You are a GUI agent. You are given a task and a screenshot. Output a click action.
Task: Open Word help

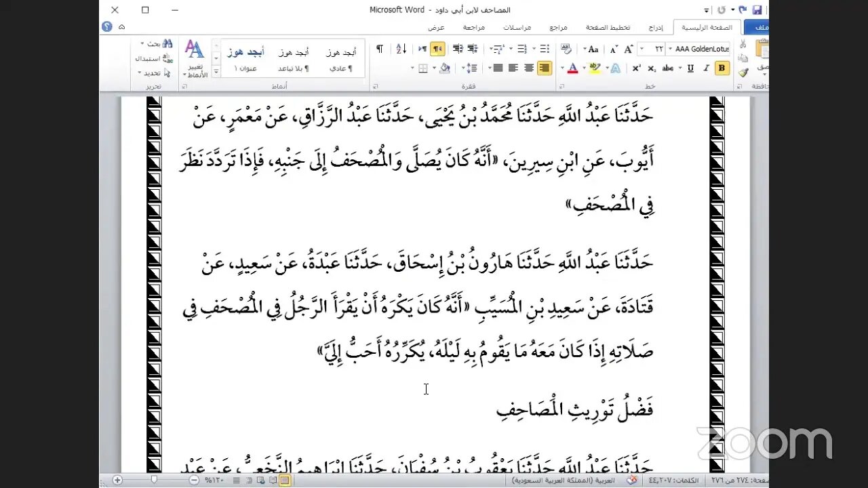106,26
